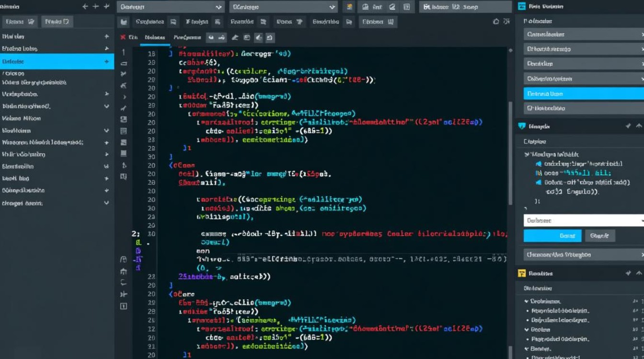Click the yellow icon in the top toolbar
The image size is (644, 359).
349,7
